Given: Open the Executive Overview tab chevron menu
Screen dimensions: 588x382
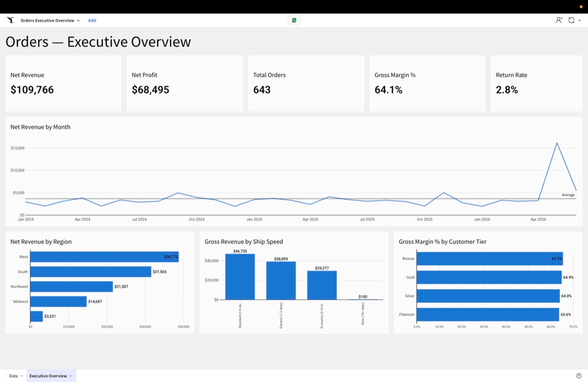Looking at the screenshot, I should 71,376.
